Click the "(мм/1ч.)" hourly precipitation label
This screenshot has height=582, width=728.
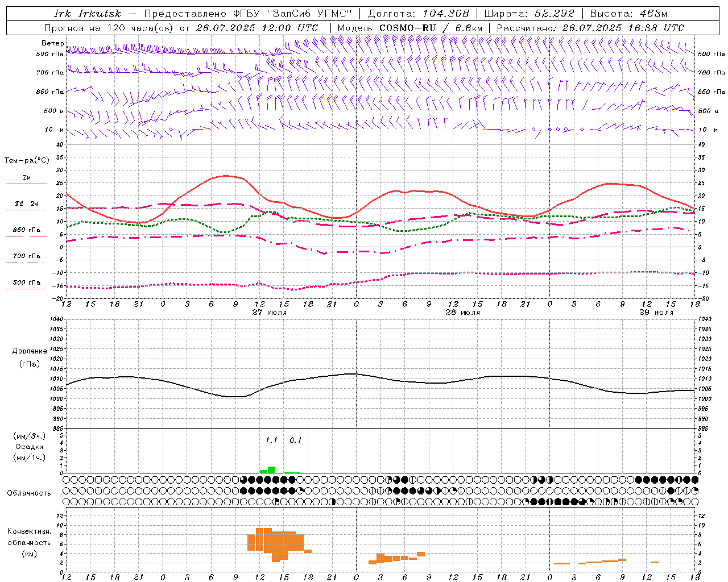click(x=29, y=458)
